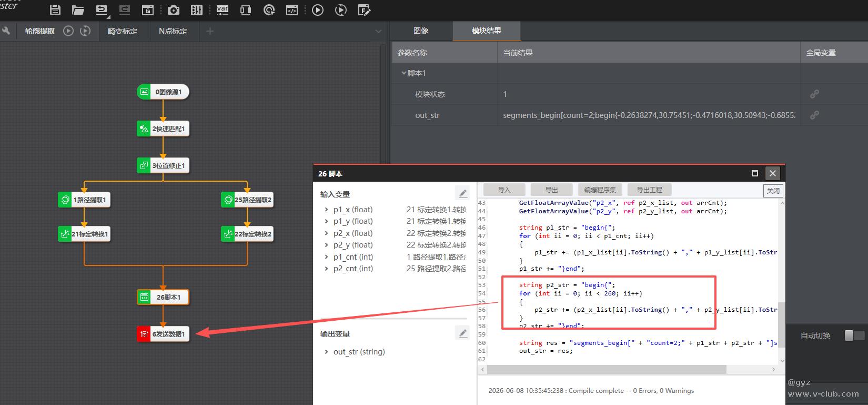868x405 pixels.
Task: Select the 22标定转换2 node
Action: tap(247, 234)
